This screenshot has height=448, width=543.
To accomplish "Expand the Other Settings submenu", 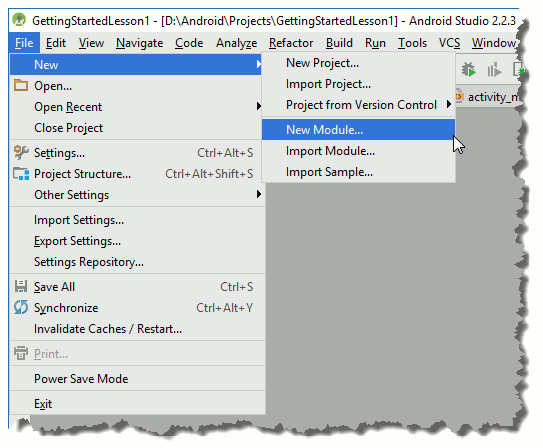I will point(136,195).
